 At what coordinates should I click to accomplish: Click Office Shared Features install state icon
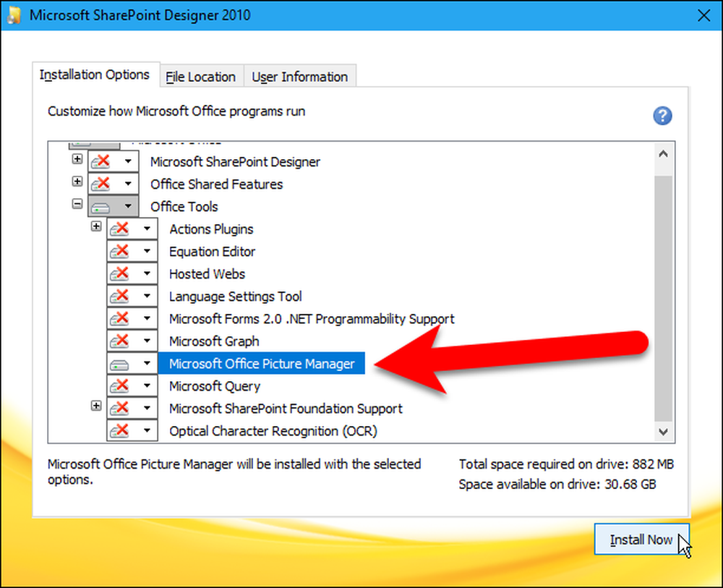pos(100,184)
